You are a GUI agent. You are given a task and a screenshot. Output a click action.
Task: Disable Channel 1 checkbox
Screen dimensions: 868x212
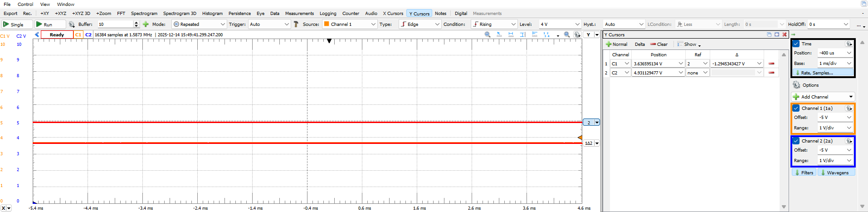(x=796, y=108)
